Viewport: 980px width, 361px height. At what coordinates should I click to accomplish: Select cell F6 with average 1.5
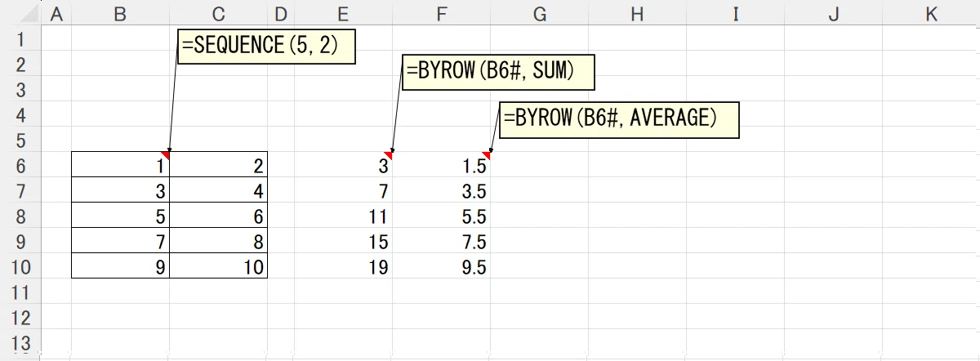point(442,165)
